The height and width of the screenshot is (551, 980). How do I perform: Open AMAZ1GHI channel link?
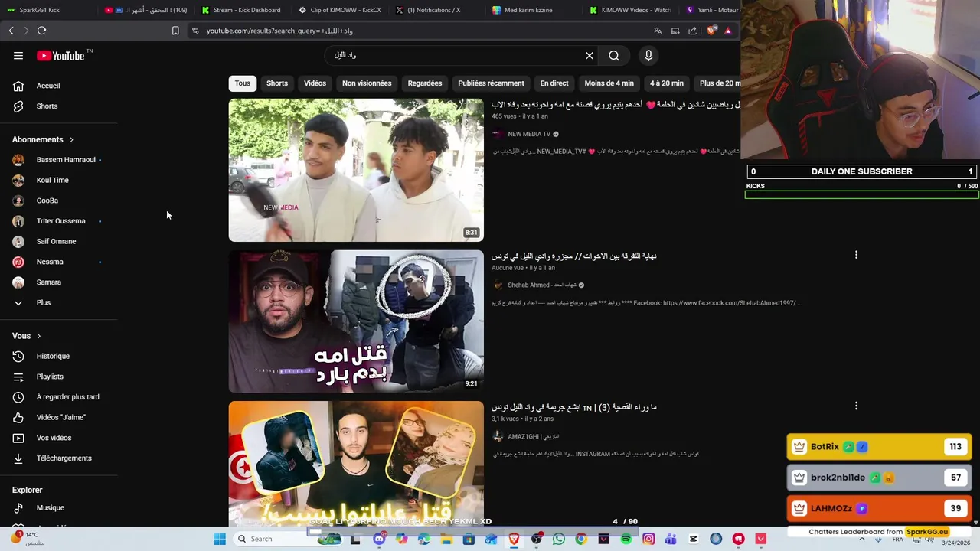click(x=534, y=437)
